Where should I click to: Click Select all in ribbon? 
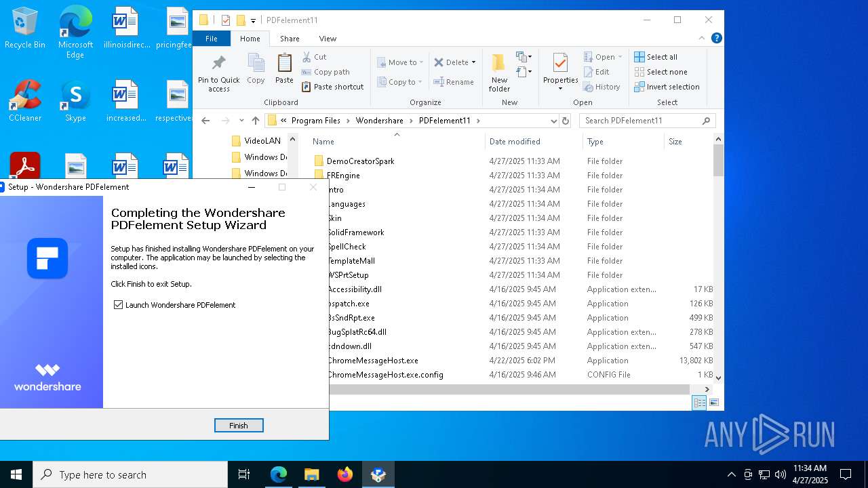pos(656,57)
